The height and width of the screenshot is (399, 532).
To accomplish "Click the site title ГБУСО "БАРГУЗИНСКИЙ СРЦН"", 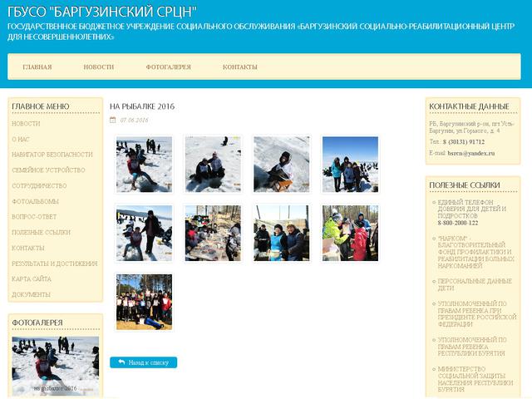I will coord(102,12).
